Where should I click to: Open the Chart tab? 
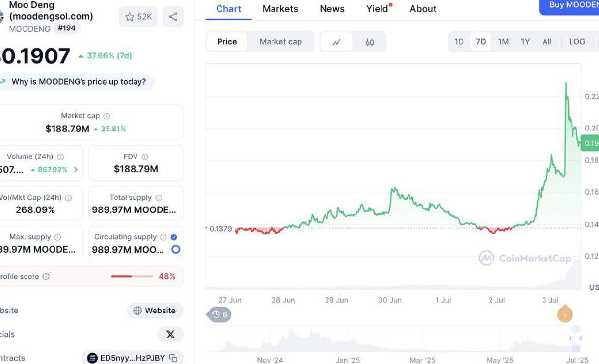229,9
